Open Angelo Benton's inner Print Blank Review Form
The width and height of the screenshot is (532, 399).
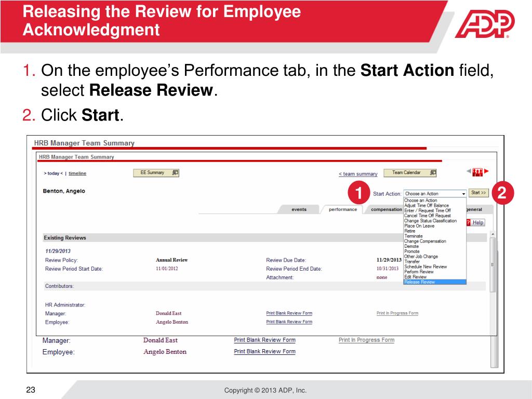pos(289,322)
